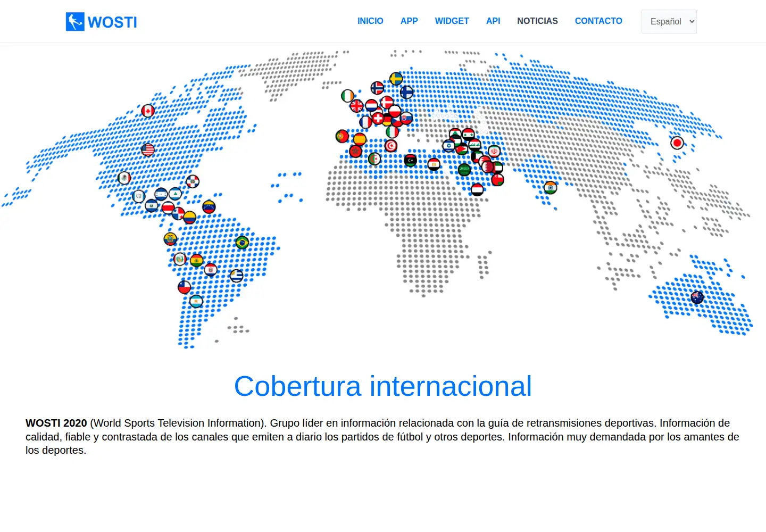
Task: Click the Mexico flag marker
Action: point(124,178)
